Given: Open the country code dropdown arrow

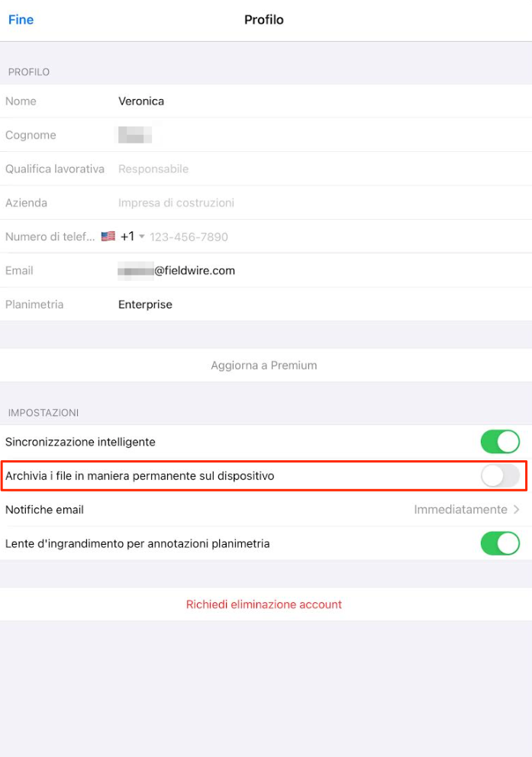Looking at the screenshot, I should (x=142, y=237).
